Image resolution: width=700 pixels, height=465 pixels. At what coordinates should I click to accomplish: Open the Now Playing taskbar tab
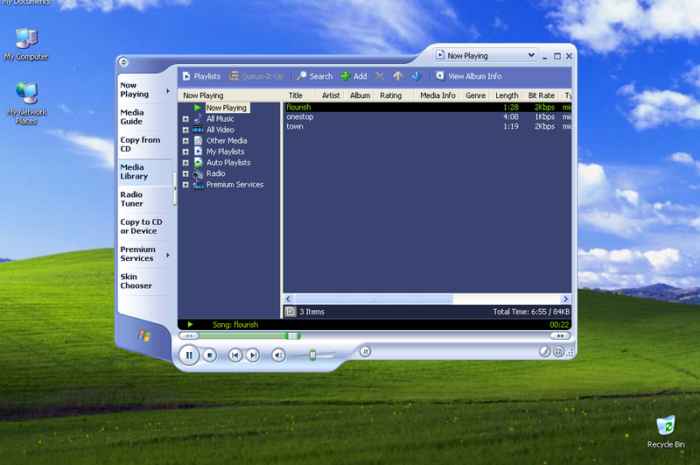[x=144, y=90]
